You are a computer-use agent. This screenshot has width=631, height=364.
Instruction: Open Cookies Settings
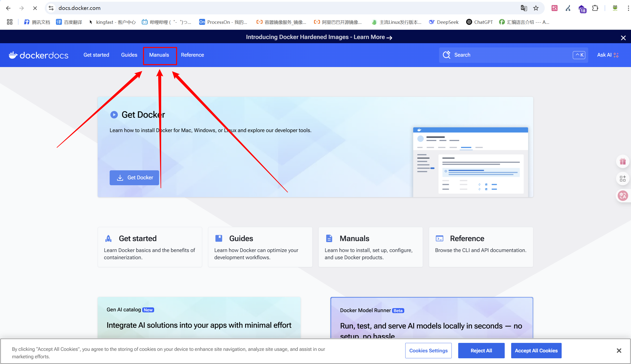pyautogui.click(x=428, y=351)
